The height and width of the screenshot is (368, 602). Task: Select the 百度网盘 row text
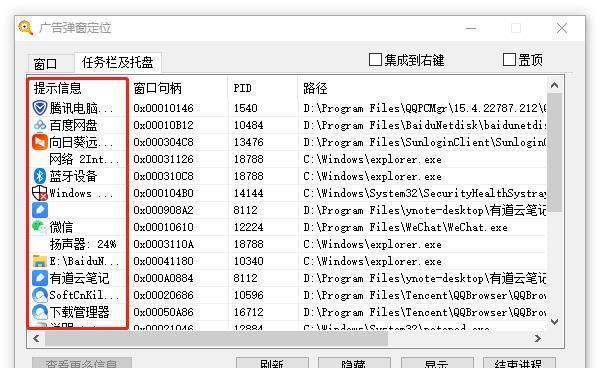73,125
